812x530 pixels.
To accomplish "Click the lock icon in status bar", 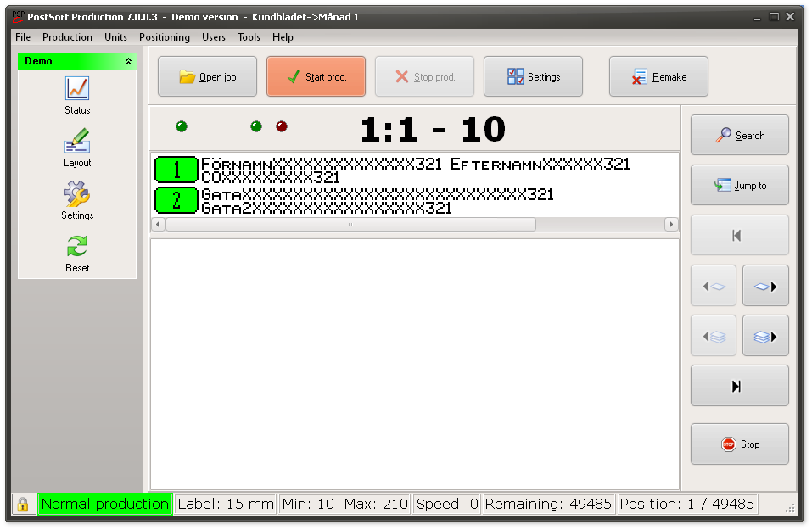I will tap(23, 504).
